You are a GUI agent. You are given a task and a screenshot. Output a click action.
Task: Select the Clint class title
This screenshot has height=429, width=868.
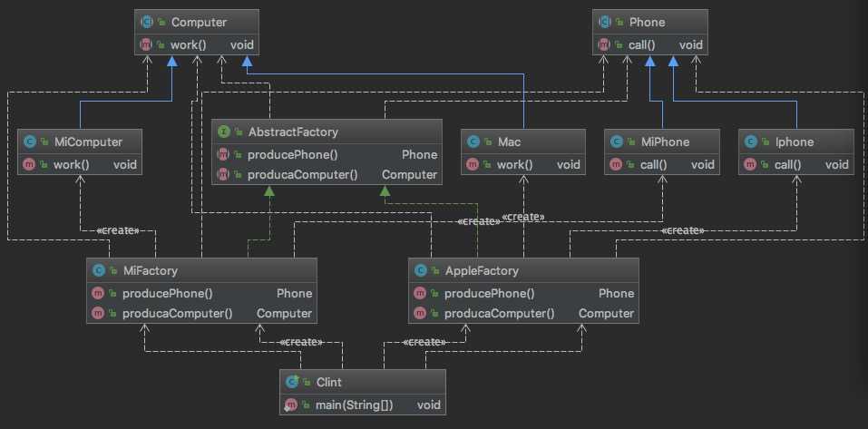coord(329,382)
